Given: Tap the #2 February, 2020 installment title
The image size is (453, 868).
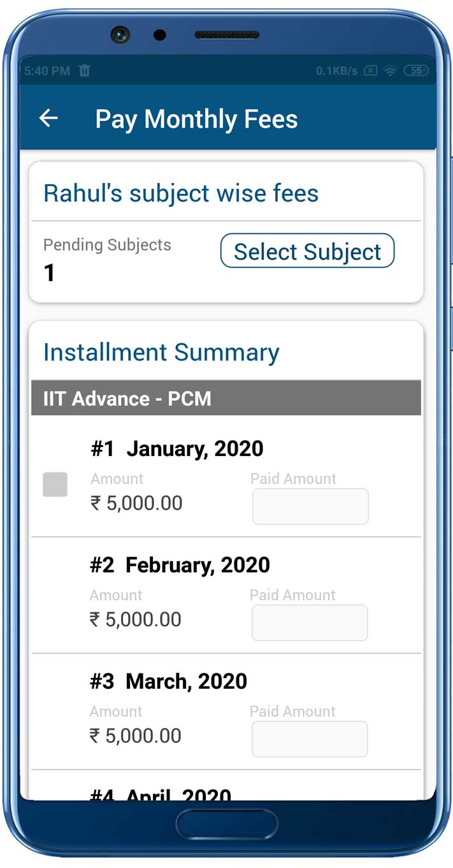Looking at the screenshot, I should 180,565.
